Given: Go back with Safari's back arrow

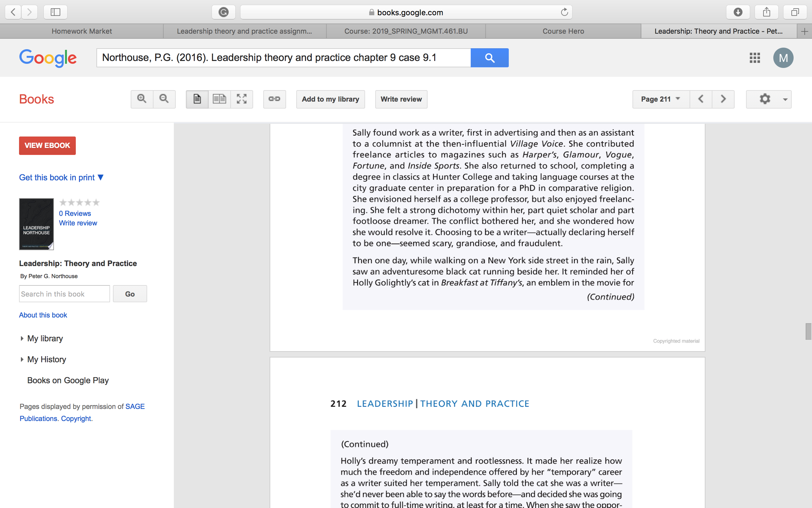Looking at the screenshot, I should [x=13, y=12].
